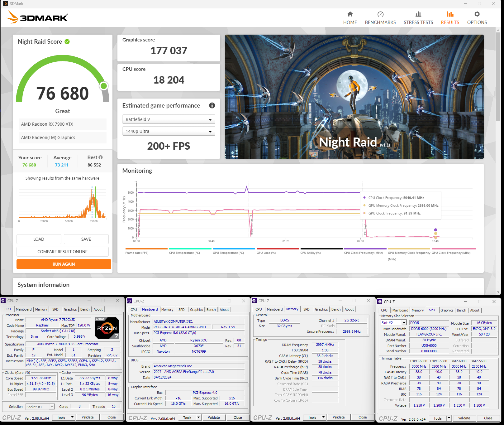Click the LOAD button

[x=39, y=239]
